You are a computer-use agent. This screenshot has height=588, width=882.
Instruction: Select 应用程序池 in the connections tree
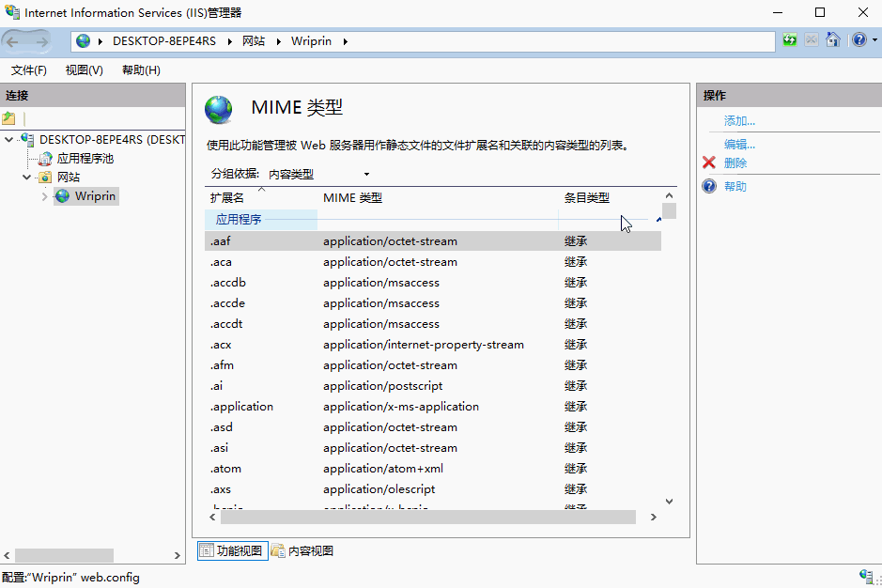(x=85, y=159)
